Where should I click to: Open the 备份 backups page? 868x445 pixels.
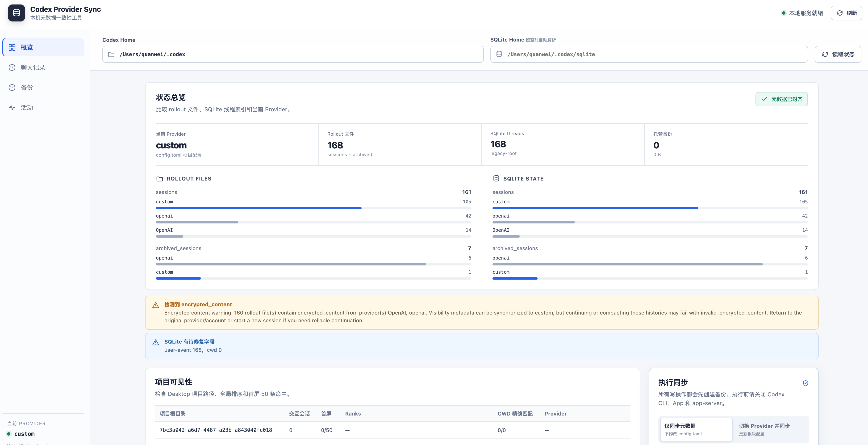click(x=43, y=87)
